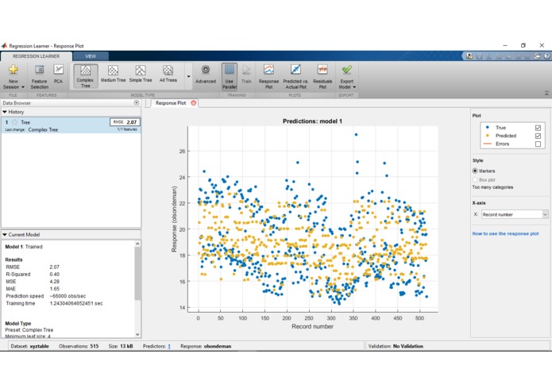This screenshot has height=392, width=552.
Task: Switch to the VIEW tab
Action: (x=91, y=56)
